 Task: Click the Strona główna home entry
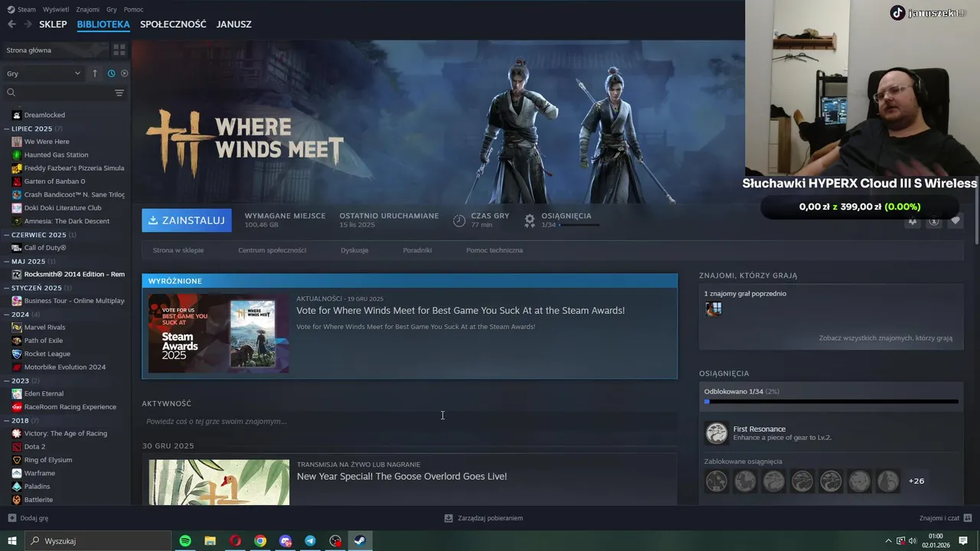55,50
